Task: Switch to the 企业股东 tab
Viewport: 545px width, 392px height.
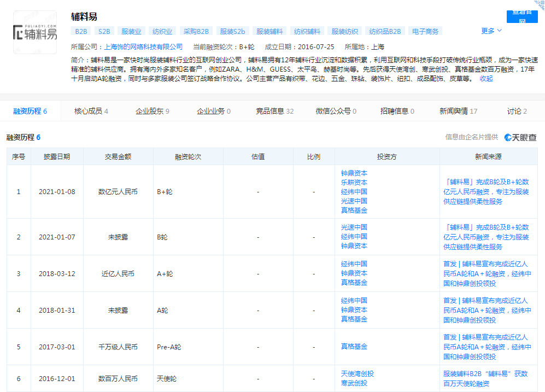Action: [152, 111]
